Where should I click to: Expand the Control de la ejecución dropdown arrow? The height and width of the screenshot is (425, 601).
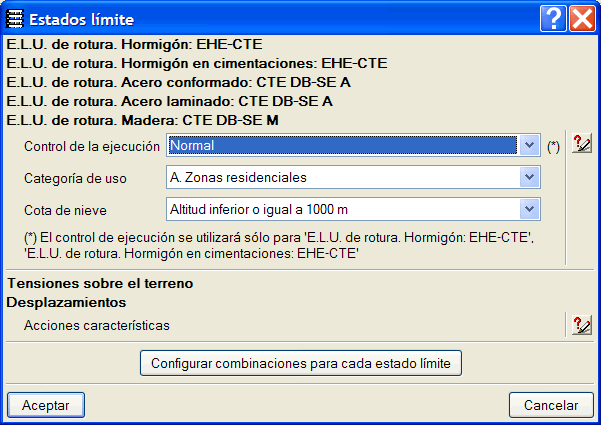point(530,145)
